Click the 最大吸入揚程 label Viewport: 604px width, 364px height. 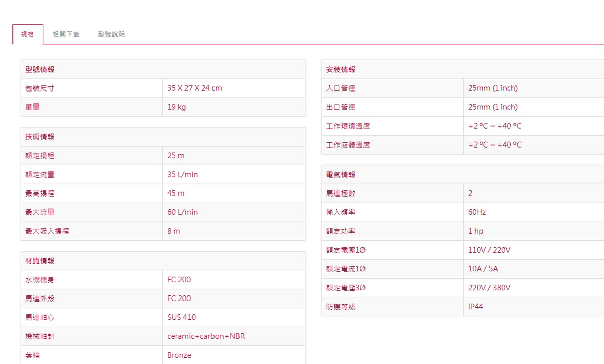(x=47, y=231)
